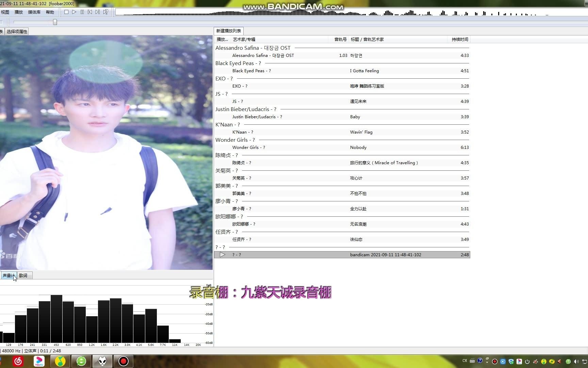The image size is (588, 368).
Task: Select the 诛仙恋 track
Action: [342, 239]
